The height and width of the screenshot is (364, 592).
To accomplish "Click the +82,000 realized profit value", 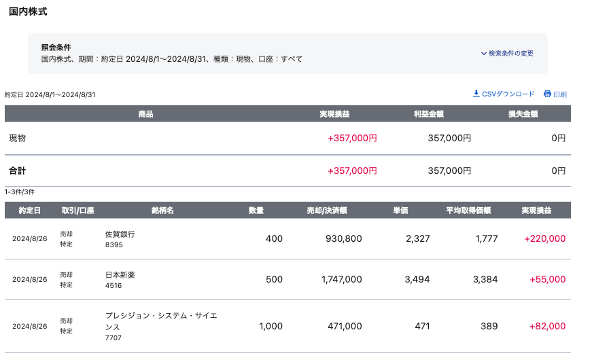I will coord(546,327).
